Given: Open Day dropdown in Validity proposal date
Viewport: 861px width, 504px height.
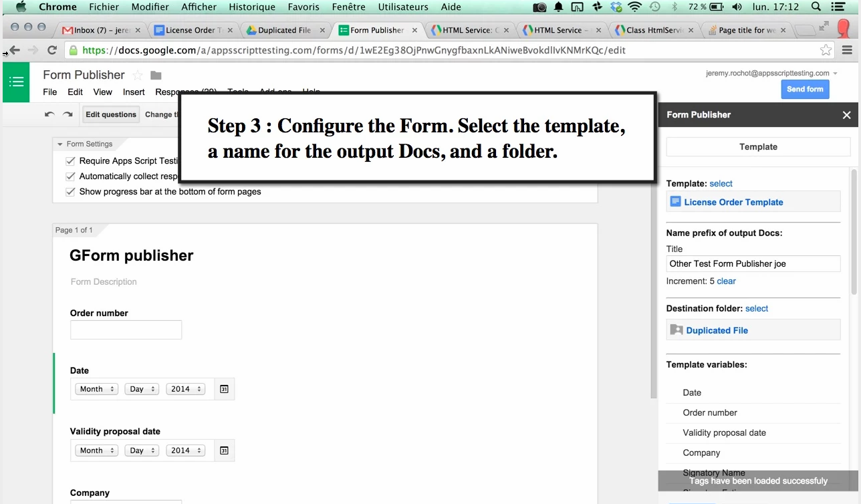Looking at the screenshot, I should pos(141,451).
